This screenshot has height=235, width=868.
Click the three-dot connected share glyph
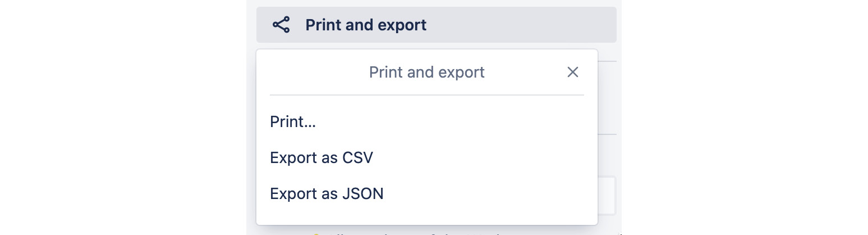coord(281,25)
